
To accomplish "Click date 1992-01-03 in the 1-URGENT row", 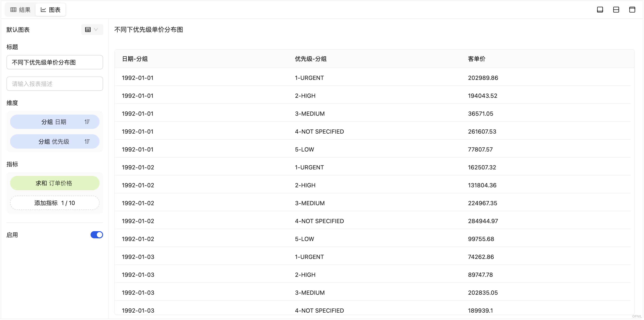I will (138, 257).
